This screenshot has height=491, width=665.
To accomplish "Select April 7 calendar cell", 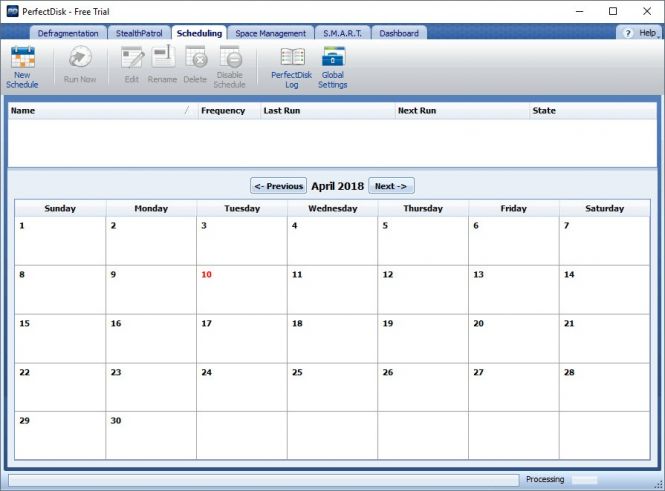I will click(604, 241).
